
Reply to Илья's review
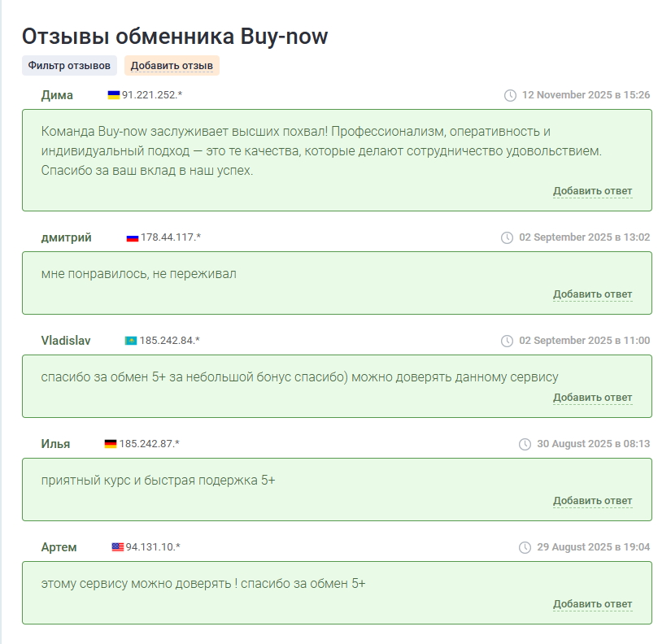592,501
